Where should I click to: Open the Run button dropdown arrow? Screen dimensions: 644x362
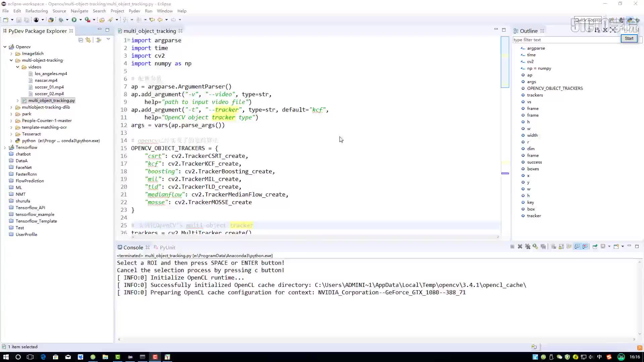80,20
